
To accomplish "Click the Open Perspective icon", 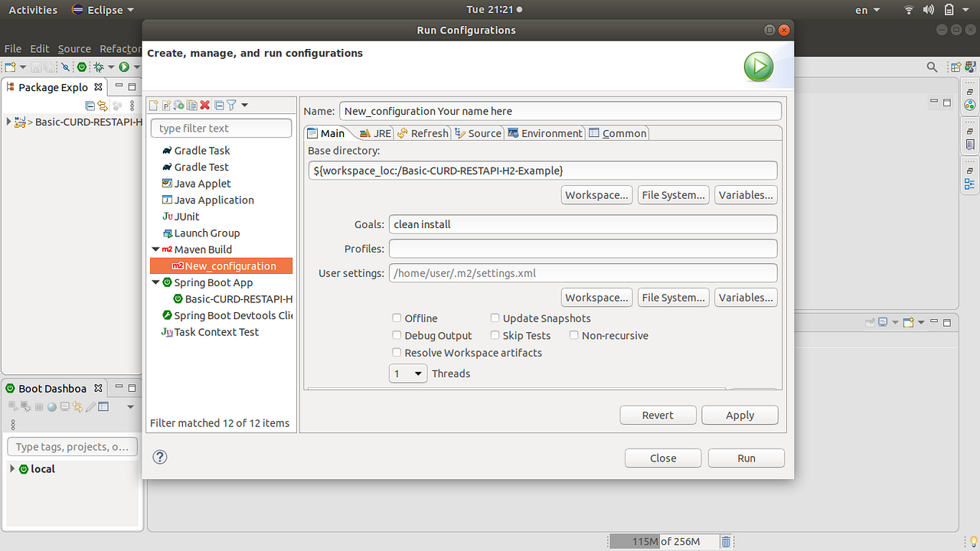I will [955, 67].
